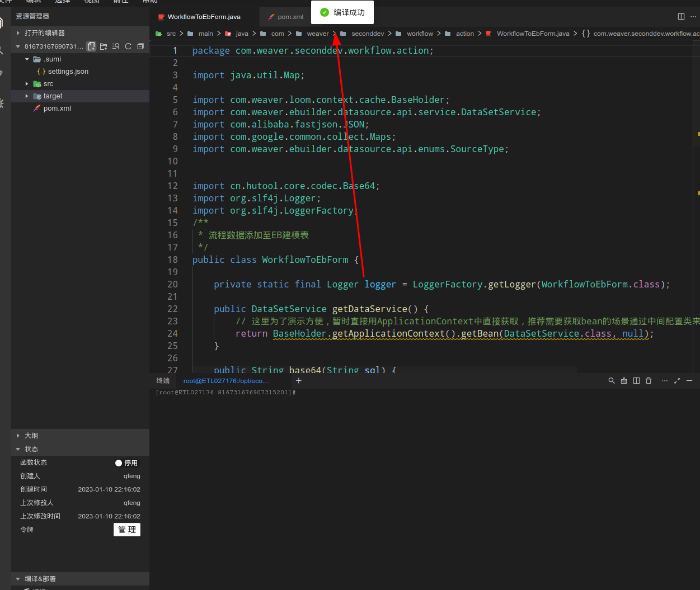The width and height of the screenshot is (700, 590).
Task: Add a new terminal with the plus icon
Action: tap(299, 381)
